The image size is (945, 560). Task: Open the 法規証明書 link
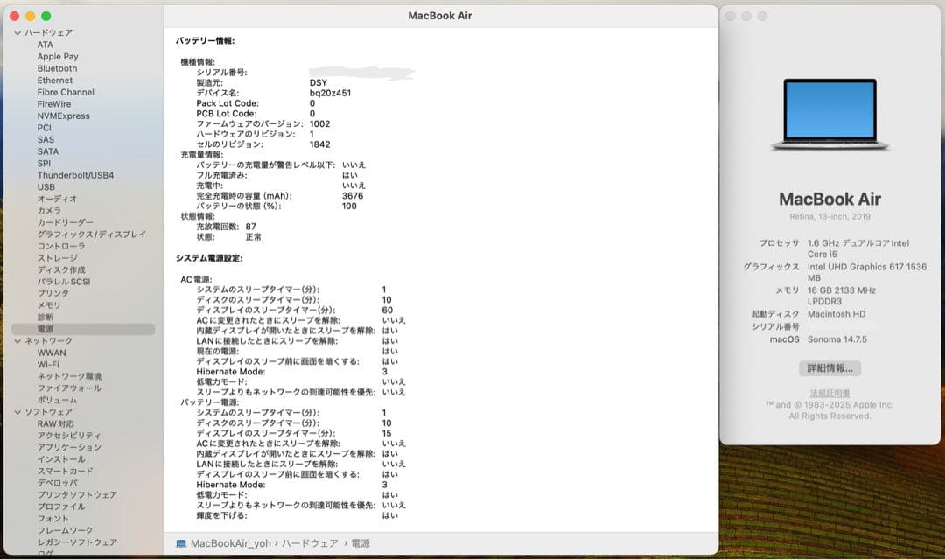click(x=829, y=391)
